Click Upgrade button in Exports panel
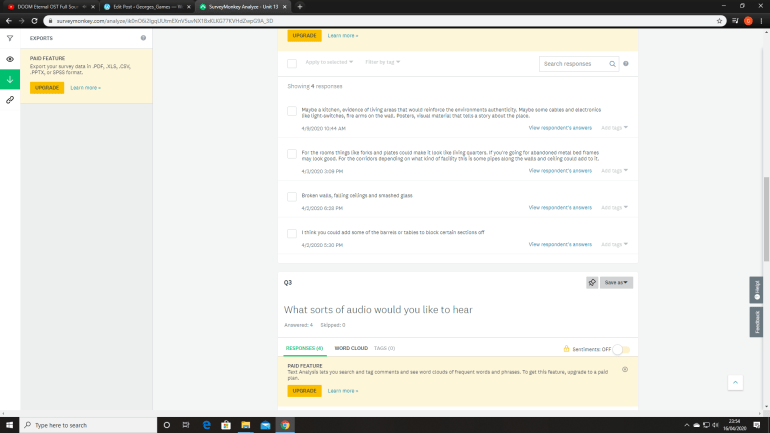Screen dimensions: 770x433 pyautogui.click(x=47, y=88)
